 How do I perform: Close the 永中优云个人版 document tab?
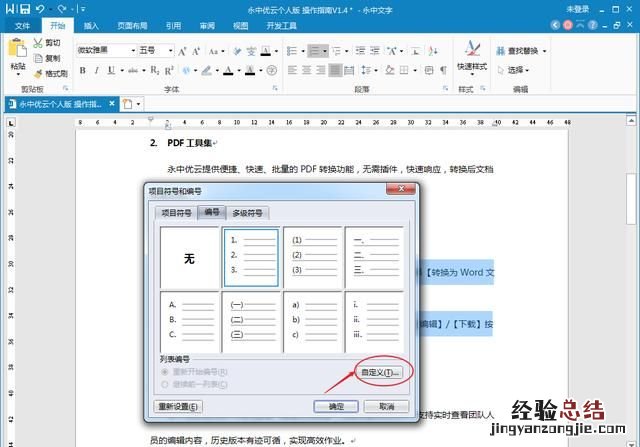point(112,104)
